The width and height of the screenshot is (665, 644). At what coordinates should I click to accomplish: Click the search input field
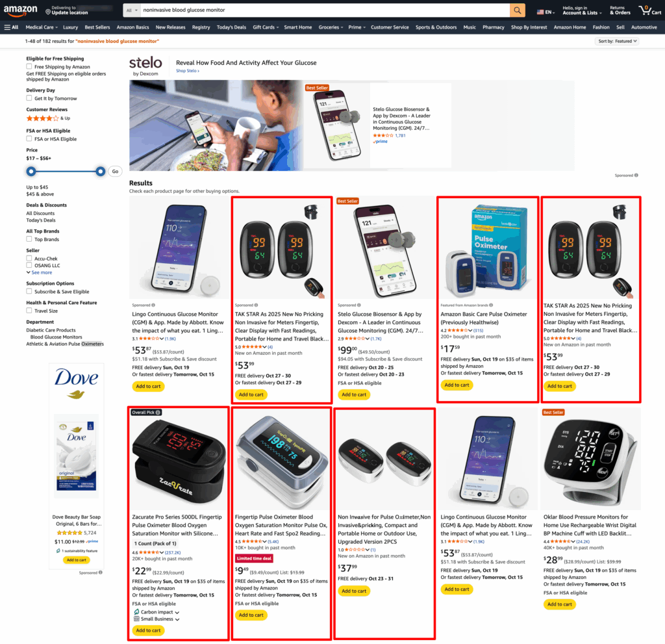[325, 10]
